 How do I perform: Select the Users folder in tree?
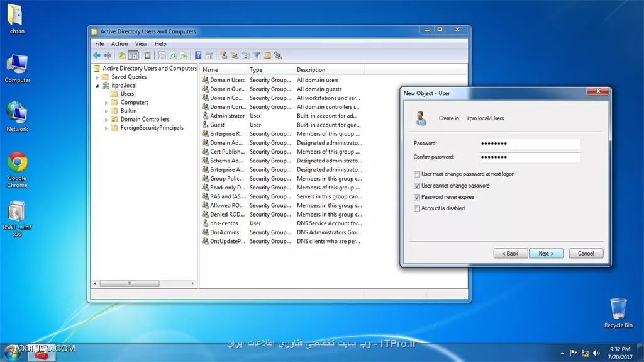pos(127,94)
